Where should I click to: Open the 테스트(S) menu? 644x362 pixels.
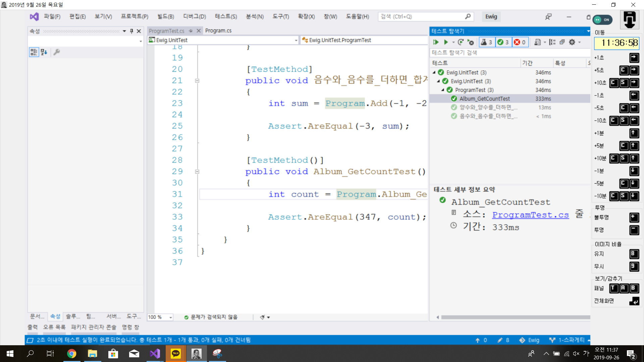[226, 16]
